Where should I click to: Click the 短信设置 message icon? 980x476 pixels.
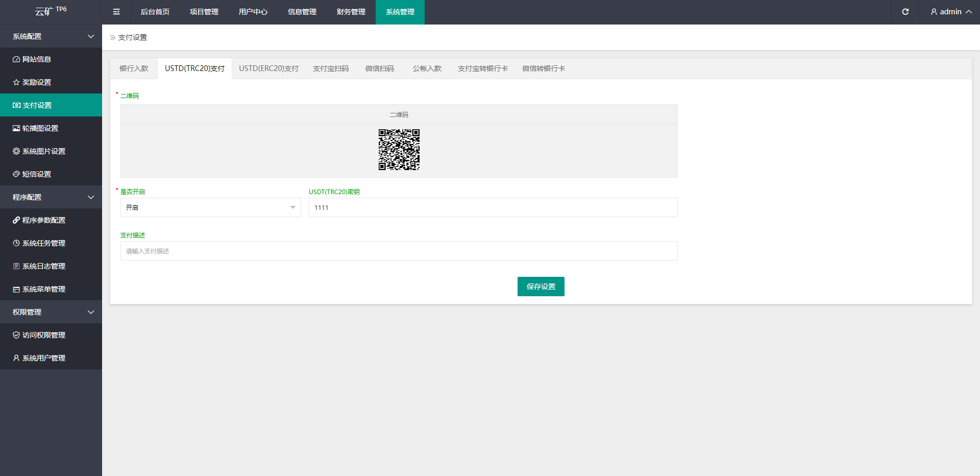click(16, 174)
